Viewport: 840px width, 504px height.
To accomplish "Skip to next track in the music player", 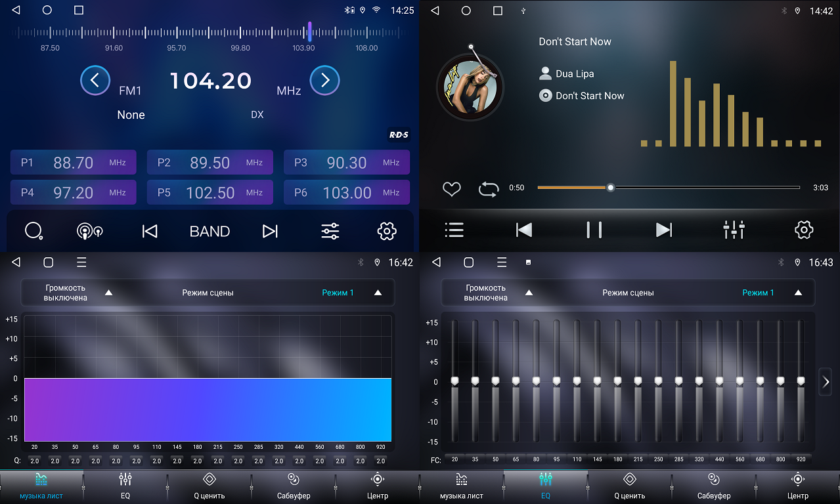I will tap(664, 230).
